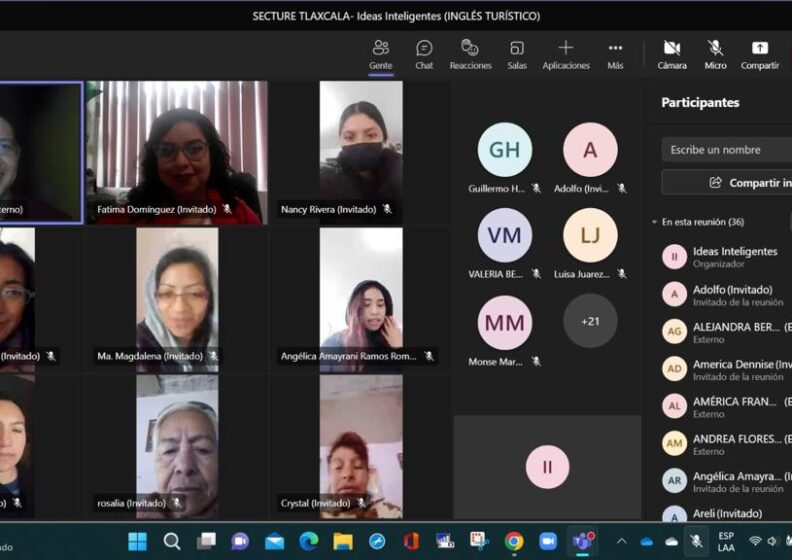Toggle the Cámara on
The width and height of the screenshot is (792, 560).
[672, 54]
